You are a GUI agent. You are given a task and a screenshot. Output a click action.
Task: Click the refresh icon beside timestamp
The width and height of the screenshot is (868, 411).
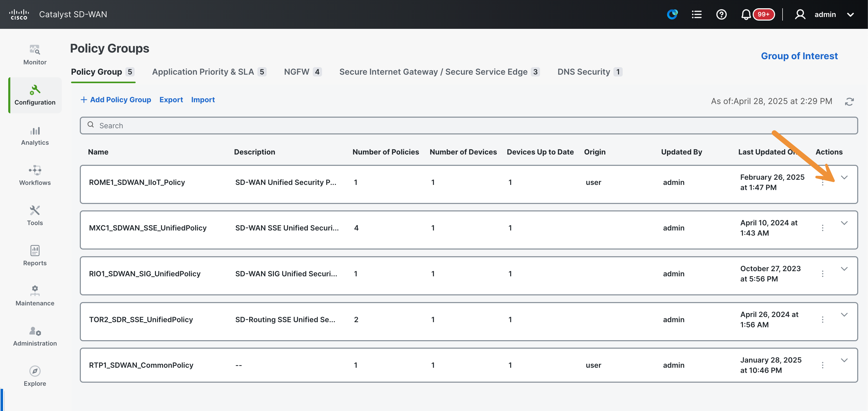[x=849, y=101]
